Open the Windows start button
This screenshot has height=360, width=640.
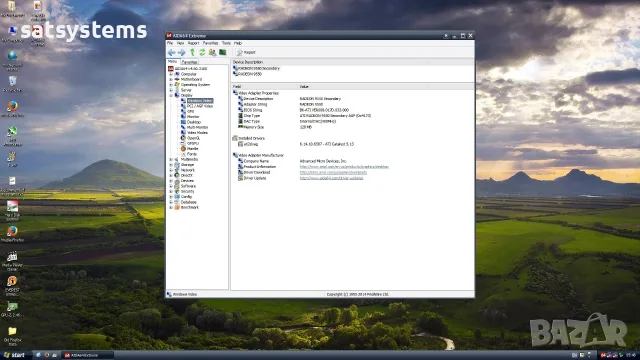click(14, 355)
